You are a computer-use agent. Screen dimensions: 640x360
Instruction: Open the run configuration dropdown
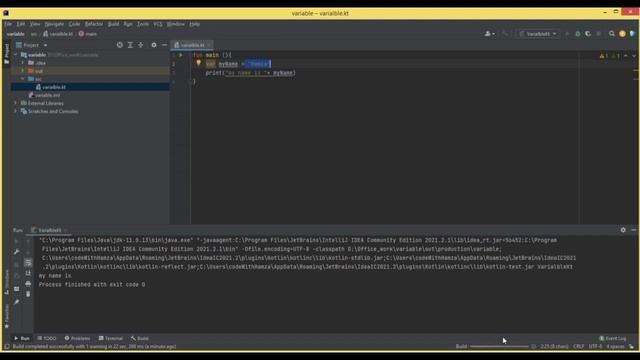coord(538,34)
